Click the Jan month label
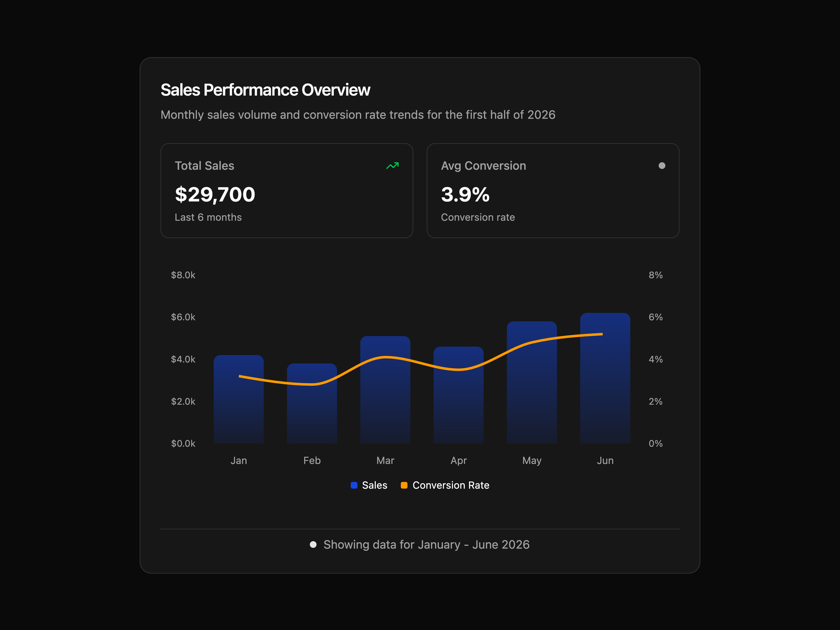The height and width of the screenshot is (630, 840). (238, 461)
